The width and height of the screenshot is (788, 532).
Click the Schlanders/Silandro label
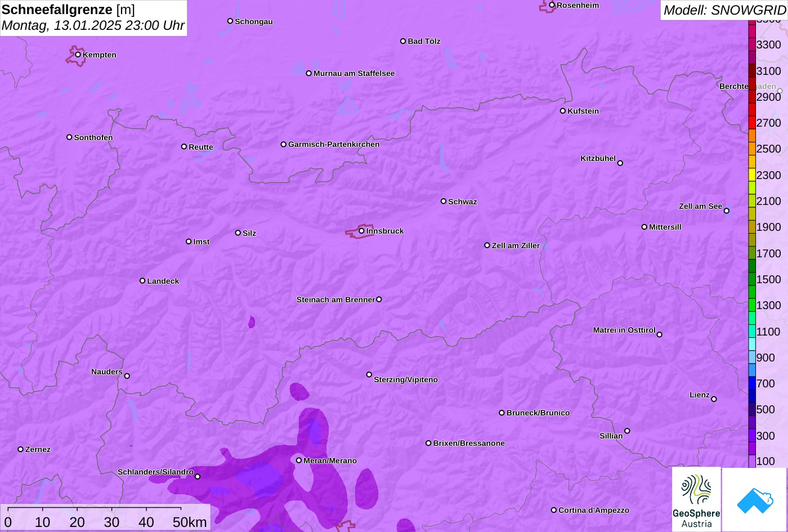tap(155, 472)
